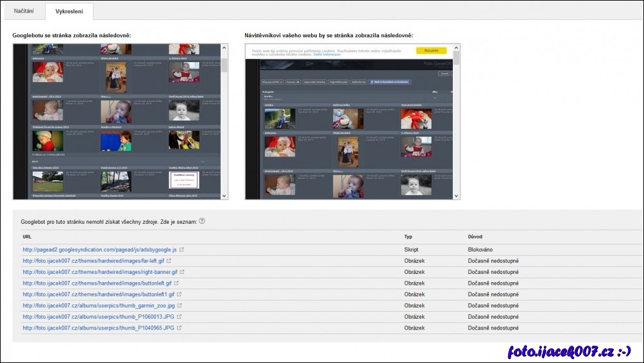The height and width of the screenshot is (363, 644).
Task: Open external link icon beside far-left.gif
Action: point(169,261)
